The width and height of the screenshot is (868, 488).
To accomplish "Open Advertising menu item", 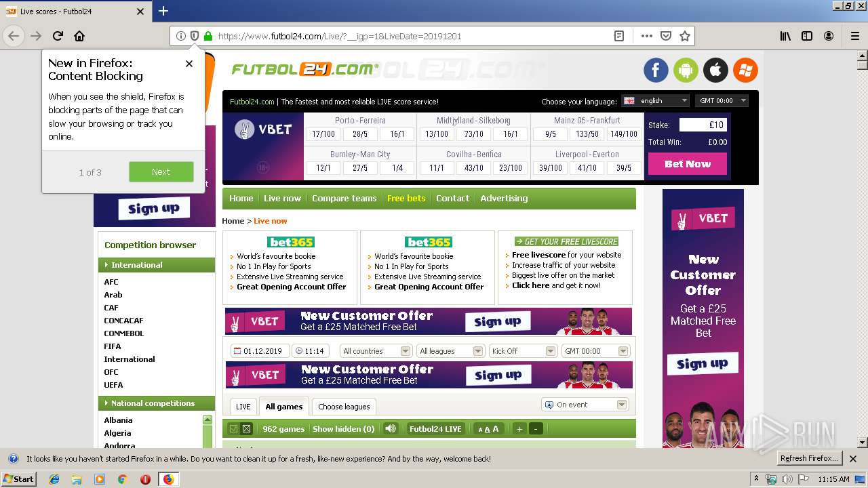I will tap(504, 199).
